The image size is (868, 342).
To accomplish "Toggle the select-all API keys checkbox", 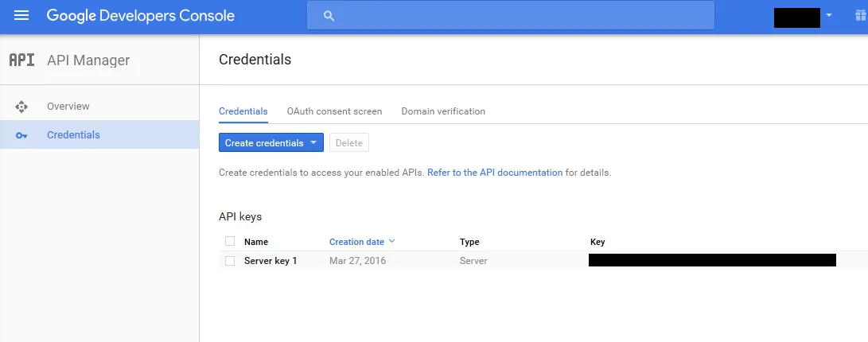I will point(230,241).
